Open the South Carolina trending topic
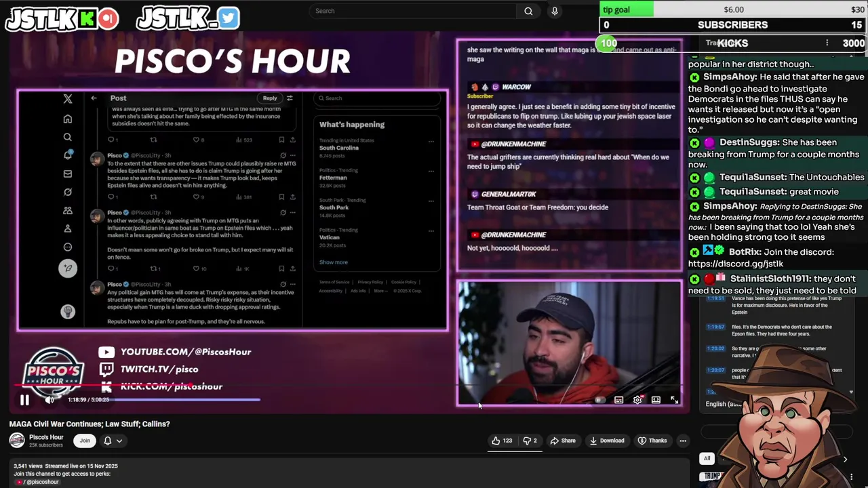Viewport: 868px width, 488px height. point(339,148)
